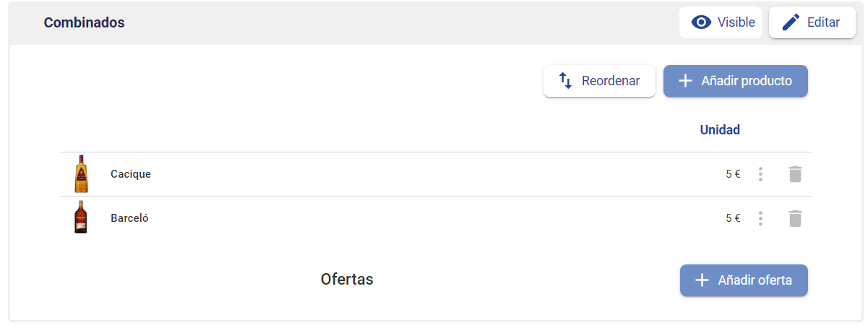Image resolution: width=868 pixels, height=328 pixels.
Task: Click Cacique's 5 € price
Action: pos(733,174)
